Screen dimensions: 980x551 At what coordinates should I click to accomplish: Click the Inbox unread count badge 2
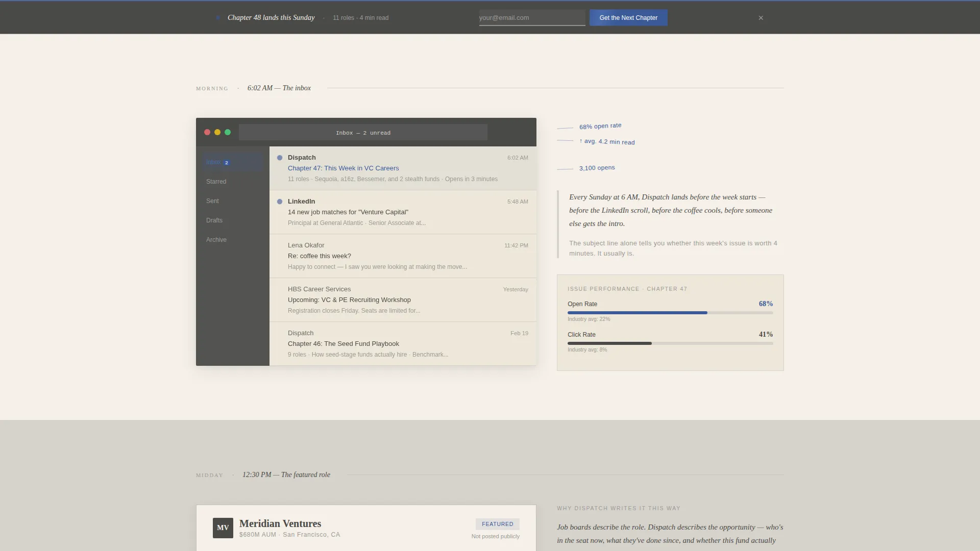[227, 163]
